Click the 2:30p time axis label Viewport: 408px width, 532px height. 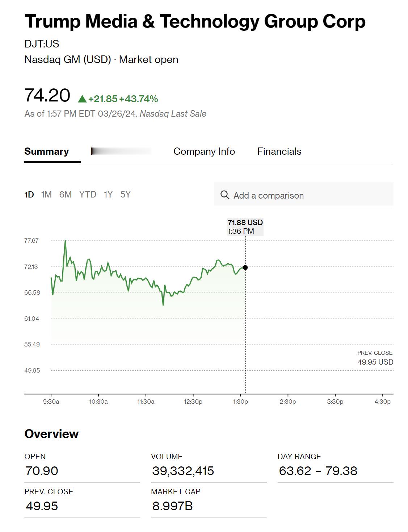click(288, 402)
